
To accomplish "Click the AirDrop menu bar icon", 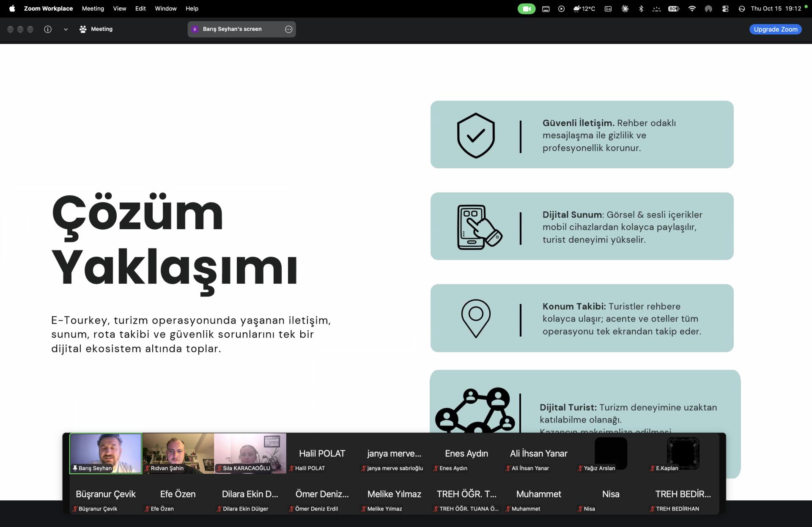I will point(708,8).
